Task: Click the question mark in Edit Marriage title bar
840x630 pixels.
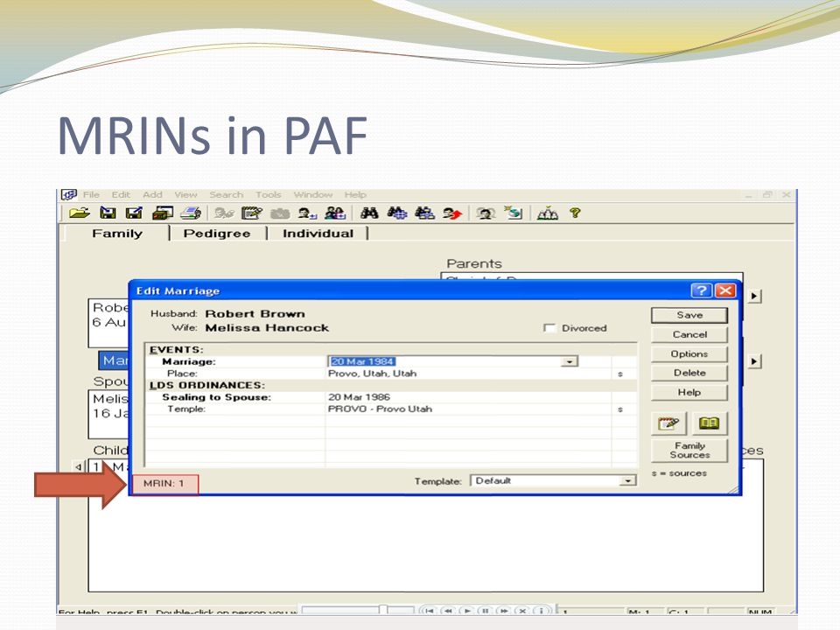Action: pos(702,290)
